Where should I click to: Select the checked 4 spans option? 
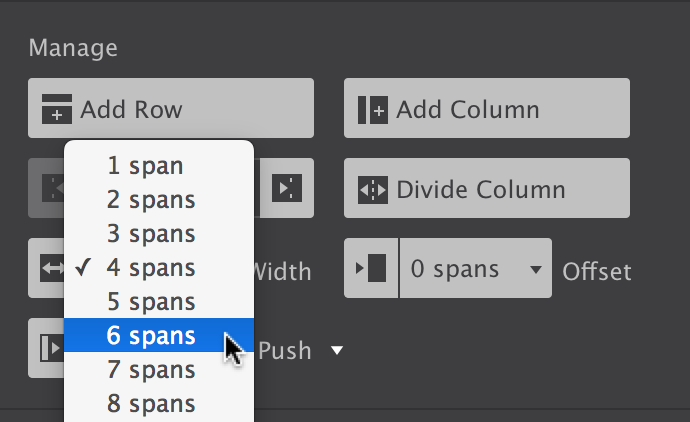pyautogui.click(x=151, y=268)
